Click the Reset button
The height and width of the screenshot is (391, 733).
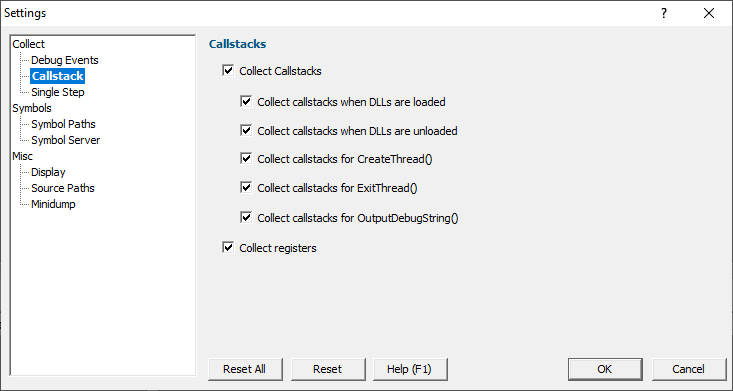point(328,369)
